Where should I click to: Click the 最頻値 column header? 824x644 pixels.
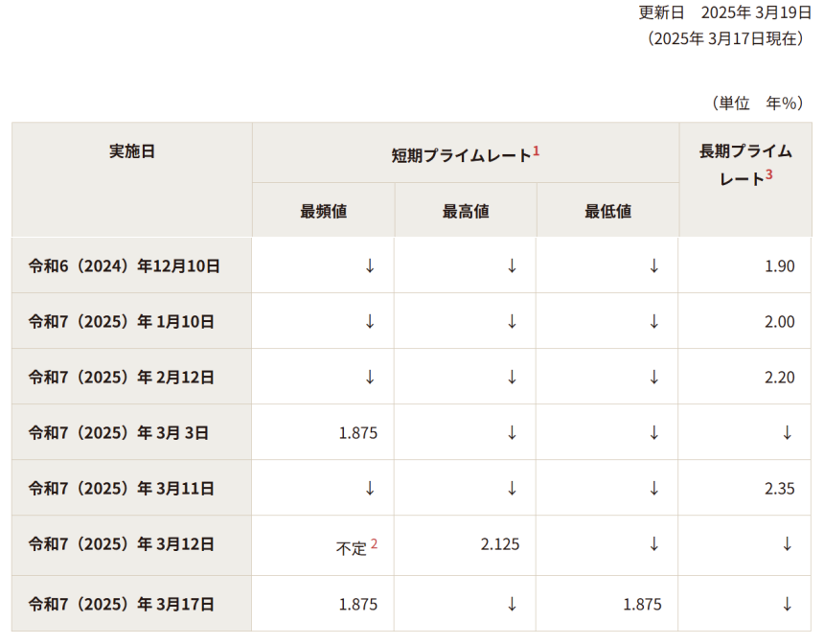pyautogui.click(x=324, y=211)
